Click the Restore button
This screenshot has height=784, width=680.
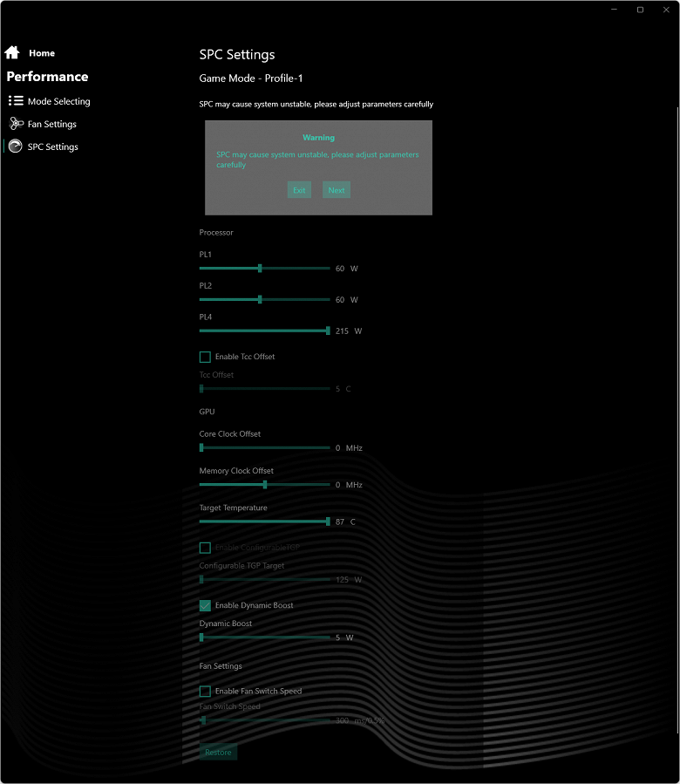[218, 752]
